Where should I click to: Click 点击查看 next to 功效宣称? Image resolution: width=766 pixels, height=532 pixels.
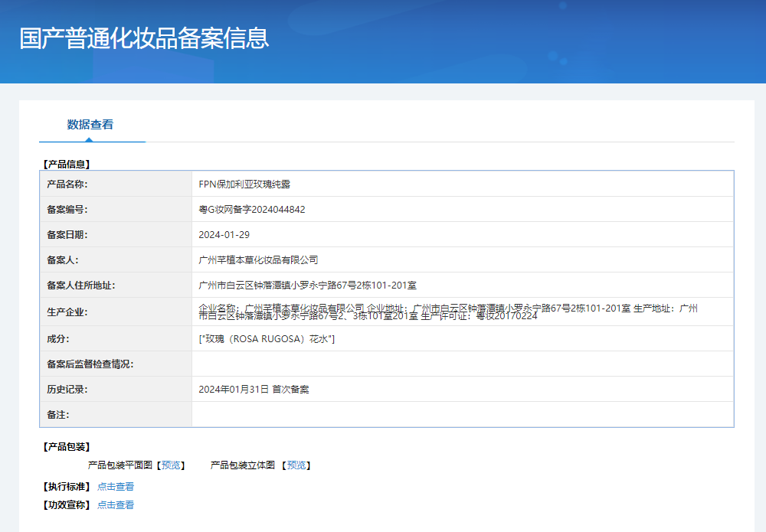click(116, 505)
